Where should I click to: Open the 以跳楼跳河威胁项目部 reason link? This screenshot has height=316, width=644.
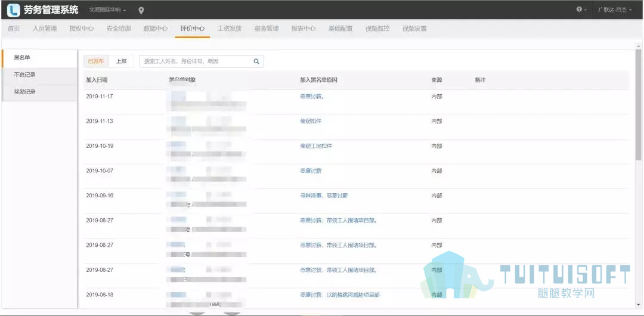pos(340,295)
